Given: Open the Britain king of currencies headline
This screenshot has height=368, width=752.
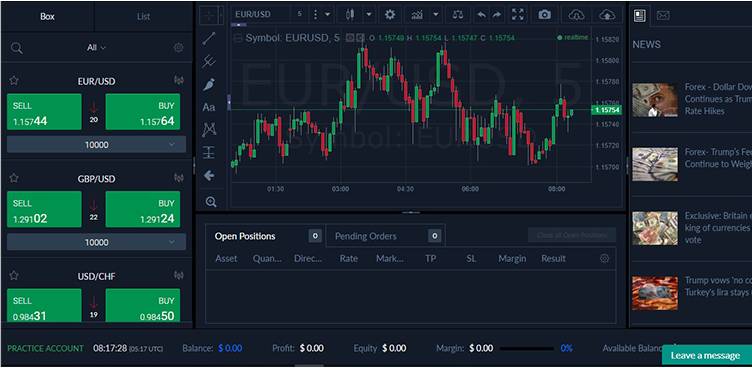Looking at the screenshot, I should click(x=718, y=228).
